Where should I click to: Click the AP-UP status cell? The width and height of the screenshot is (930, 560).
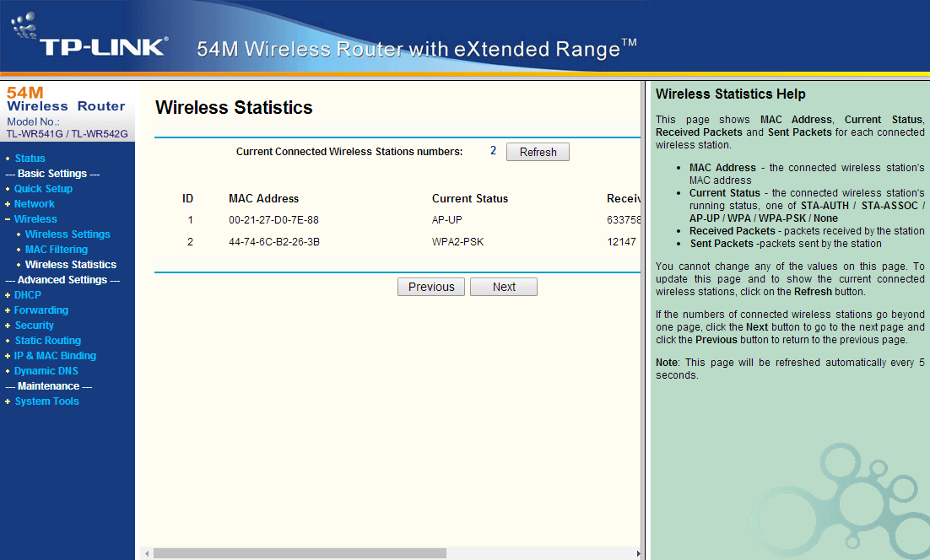coord(447,220)
